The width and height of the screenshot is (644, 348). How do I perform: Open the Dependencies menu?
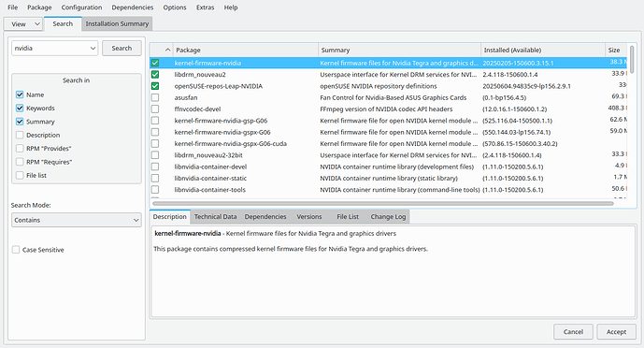pyautogui.click(x=132, y=7)
